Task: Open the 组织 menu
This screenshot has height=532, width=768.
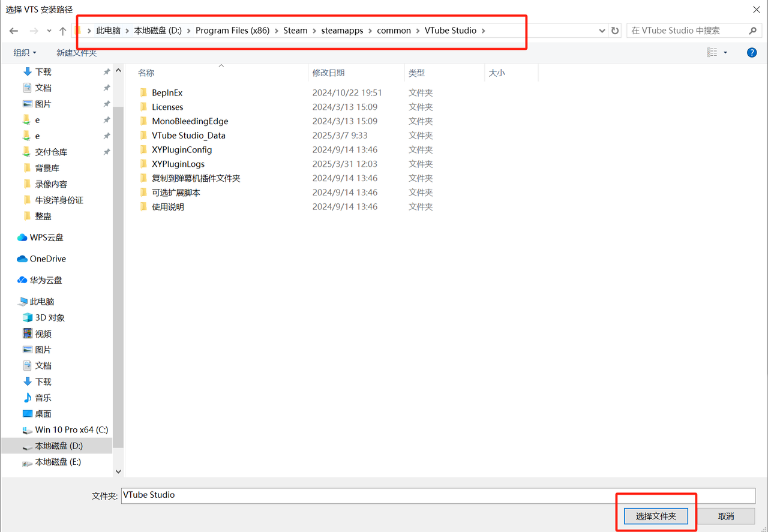Action: tap(25, 53)
